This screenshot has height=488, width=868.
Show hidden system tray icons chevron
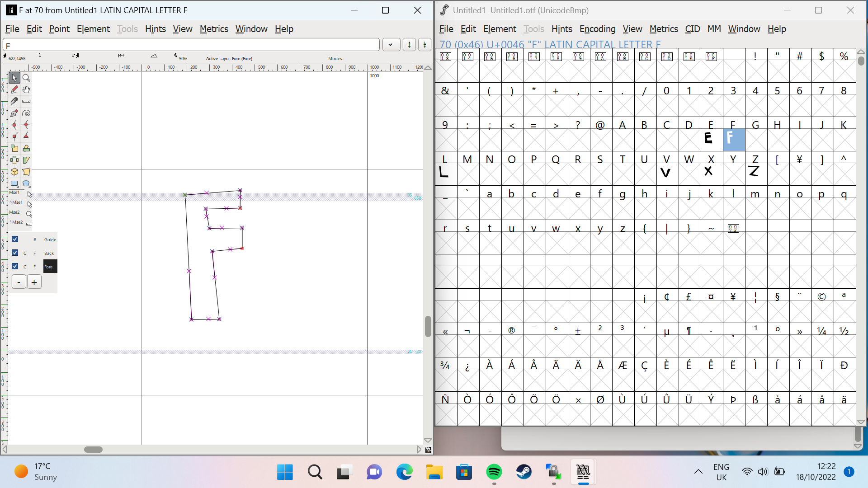tap(698, 472)
